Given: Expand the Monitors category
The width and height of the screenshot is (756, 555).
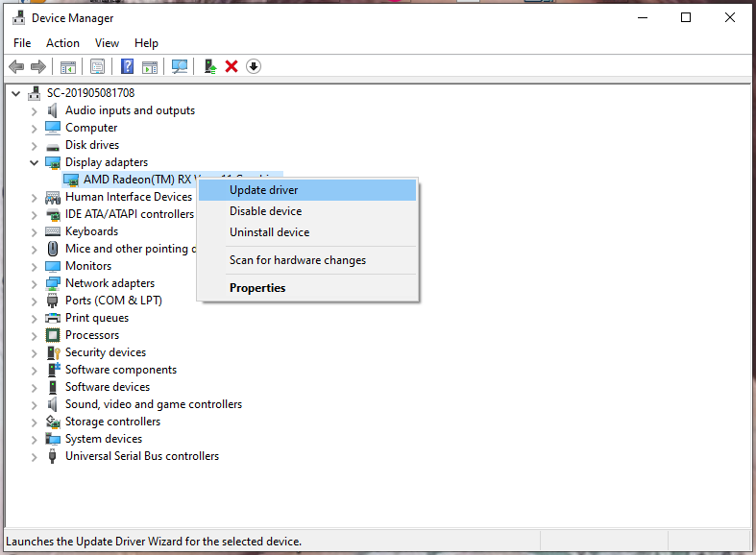Looking at the screenshot, I should pyautogui.click(x=34, y=267).
